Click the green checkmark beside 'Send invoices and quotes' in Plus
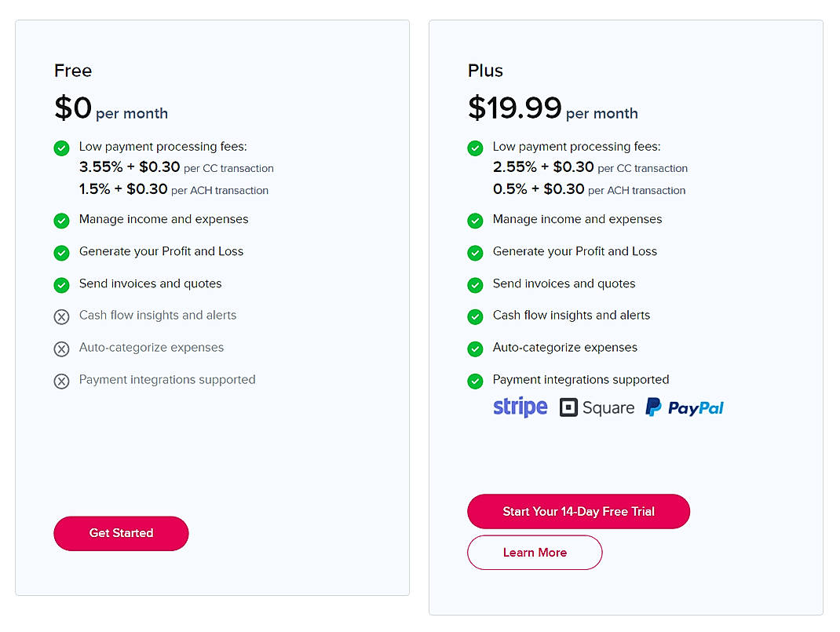This screenshot has width=840, height=632. click(x=475, y=285)
